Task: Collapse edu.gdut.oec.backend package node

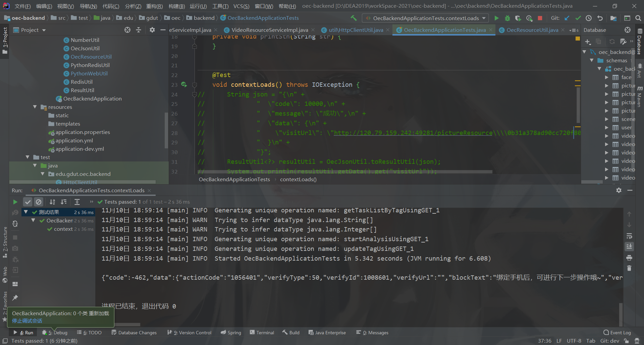Action: [x=42, y=174]
